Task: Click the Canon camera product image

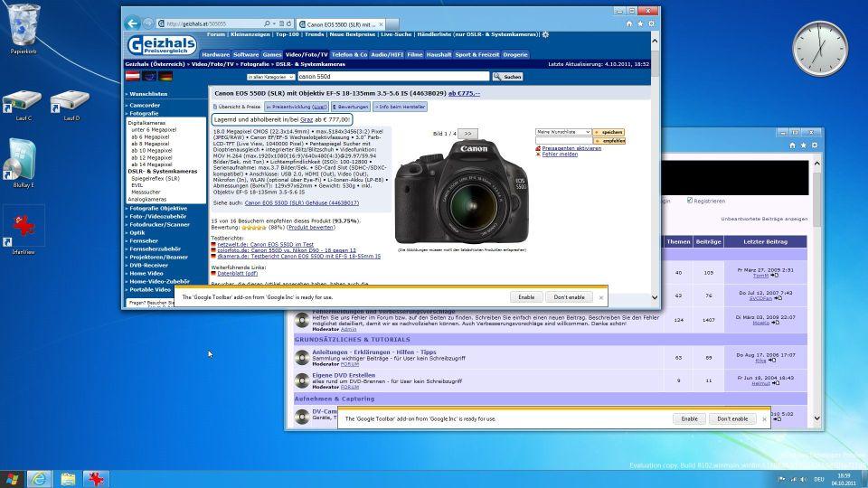Action: (462, 191)
